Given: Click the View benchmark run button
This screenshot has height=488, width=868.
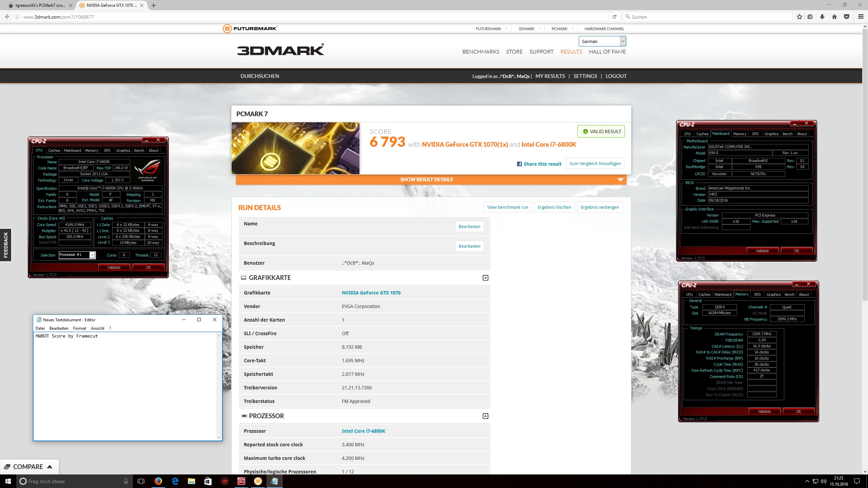Looking at the screenshot, I should click(508, 207).
